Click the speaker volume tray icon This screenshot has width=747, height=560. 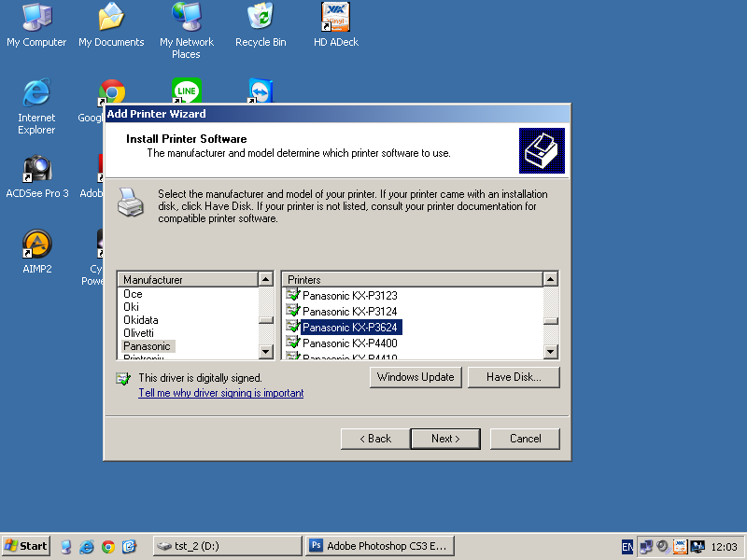coord(663,546)
